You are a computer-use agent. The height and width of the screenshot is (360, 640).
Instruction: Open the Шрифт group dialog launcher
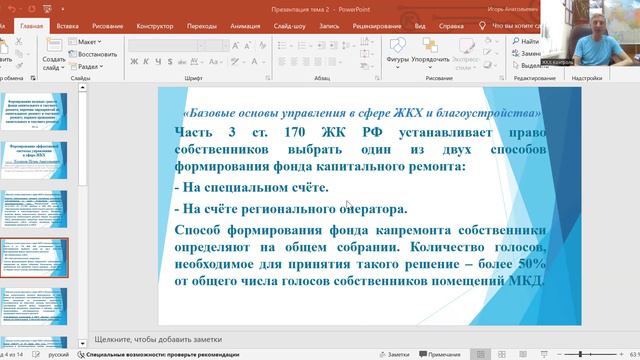268,78
